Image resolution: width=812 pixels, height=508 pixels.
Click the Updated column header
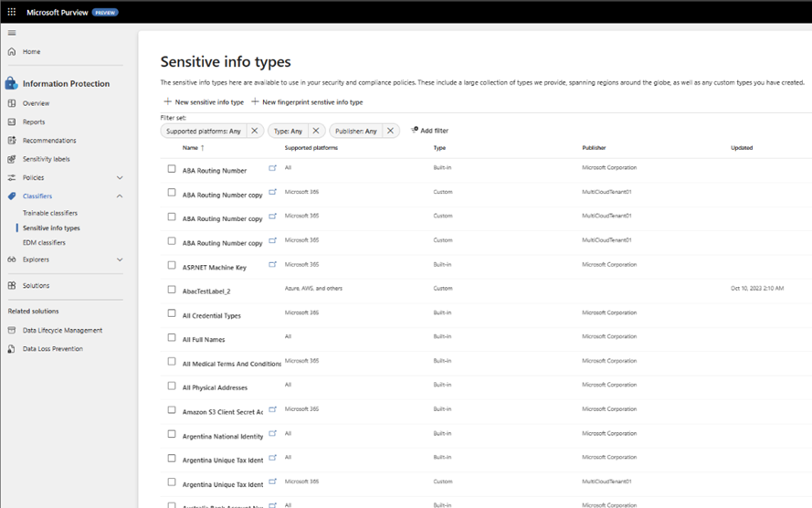[742, 148]
